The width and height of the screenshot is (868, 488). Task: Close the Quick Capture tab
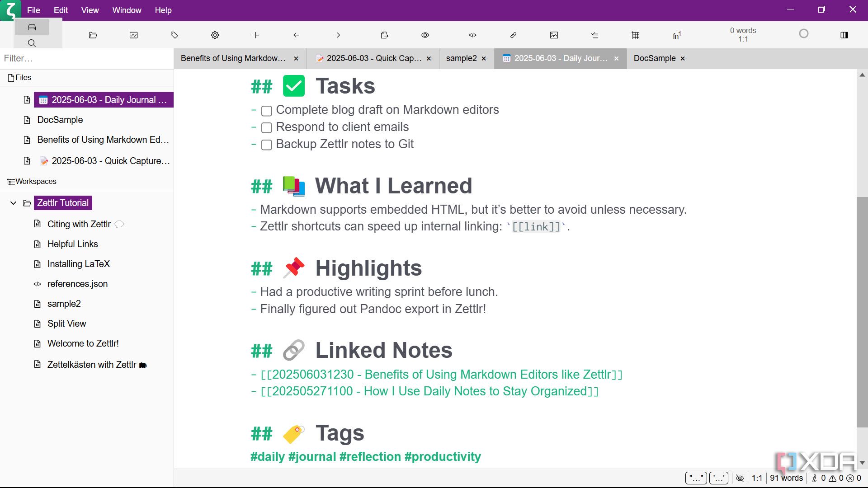coord(429,59)
